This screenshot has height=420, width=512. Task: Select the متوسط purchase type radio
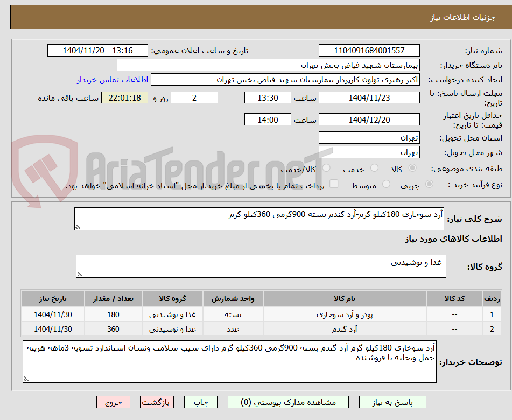pos(386,185)
